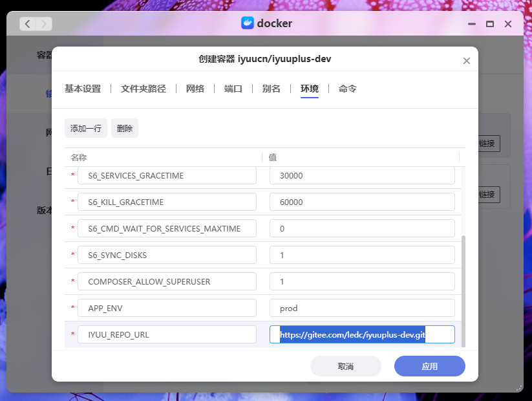The image size is (532, 401).
Task: Cancel with the 取消 button
Action: [346, 366]
